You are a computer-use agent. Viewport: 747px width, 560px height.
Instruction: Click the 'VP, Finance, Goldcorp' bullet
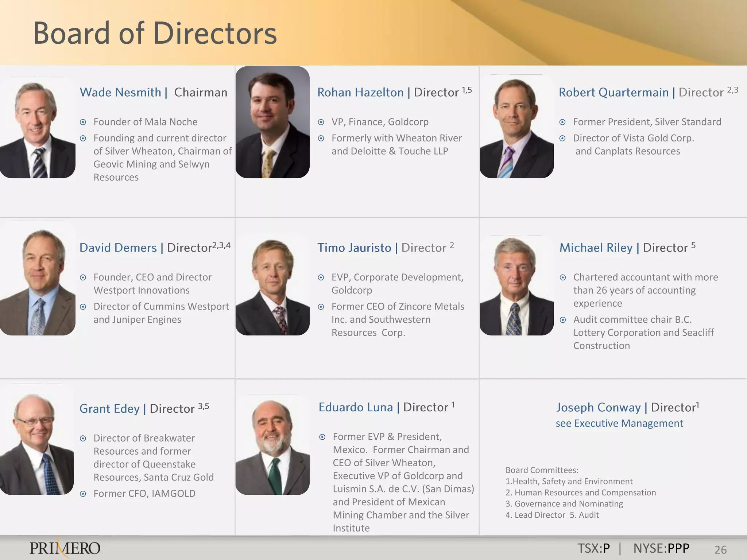(380, 122)
